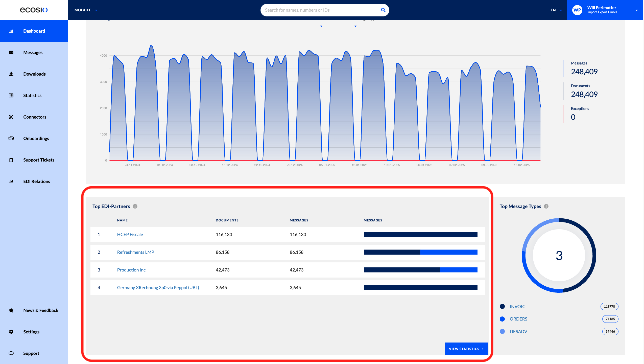Expand the Will Perlmutter account menu
Screen dimensions: 644x364
[x=605, y=10]
